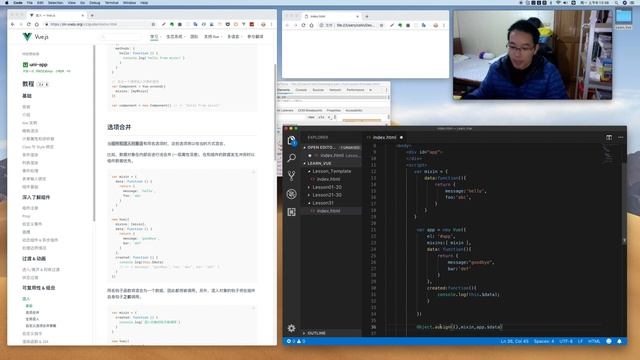Change Spaces indentation setting in status bar
Viewport: 640px width, 360px height.
(x=544, y=341)
